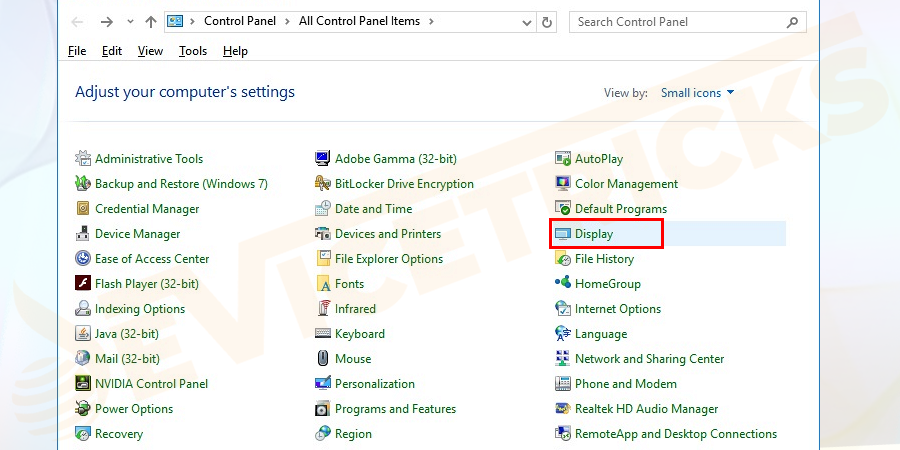Viewport: 900px width, 450px height.
Task: Open the recent locations dropdown arrow
Action: point(129,22)
